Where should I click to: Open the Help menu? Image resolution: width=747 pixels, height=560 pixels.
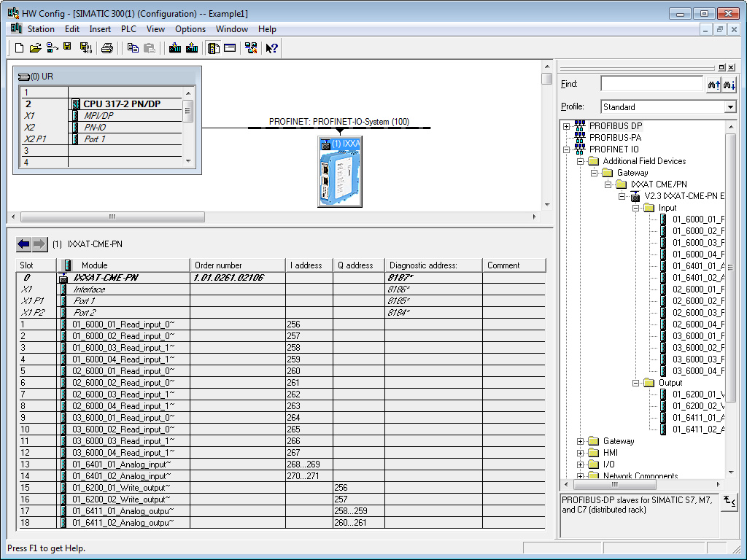pos(267,29)
